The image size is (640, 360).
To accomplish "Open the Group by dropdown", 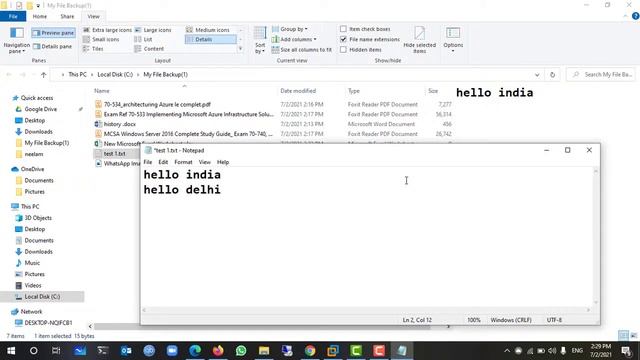I will tap(290, 29).
